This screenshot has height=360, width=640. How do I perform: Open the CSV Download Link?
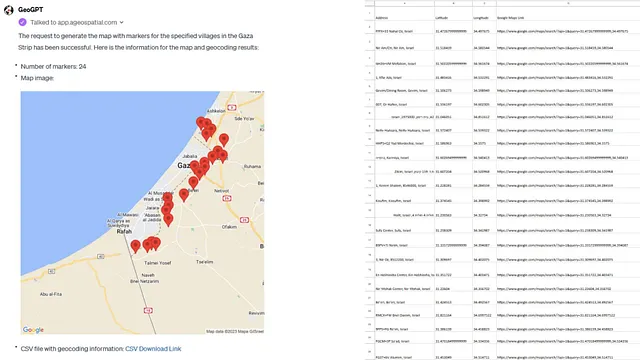click(x=153, y=349)
